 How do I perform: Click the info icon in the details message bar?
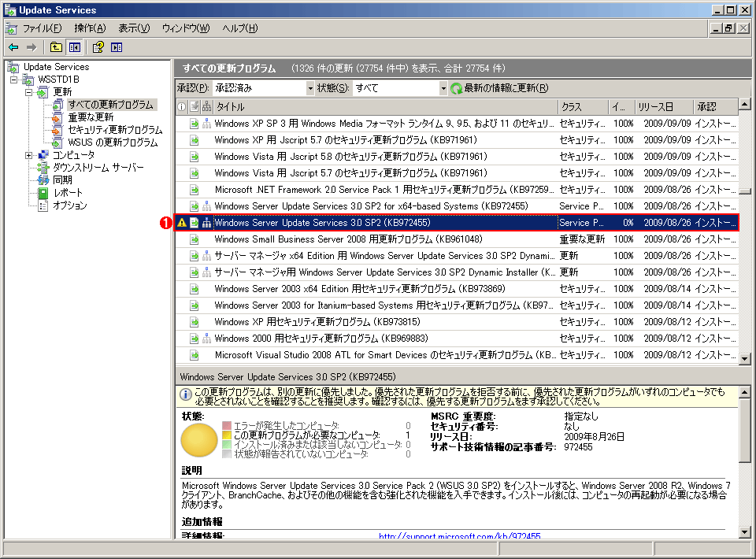(186, 394)
